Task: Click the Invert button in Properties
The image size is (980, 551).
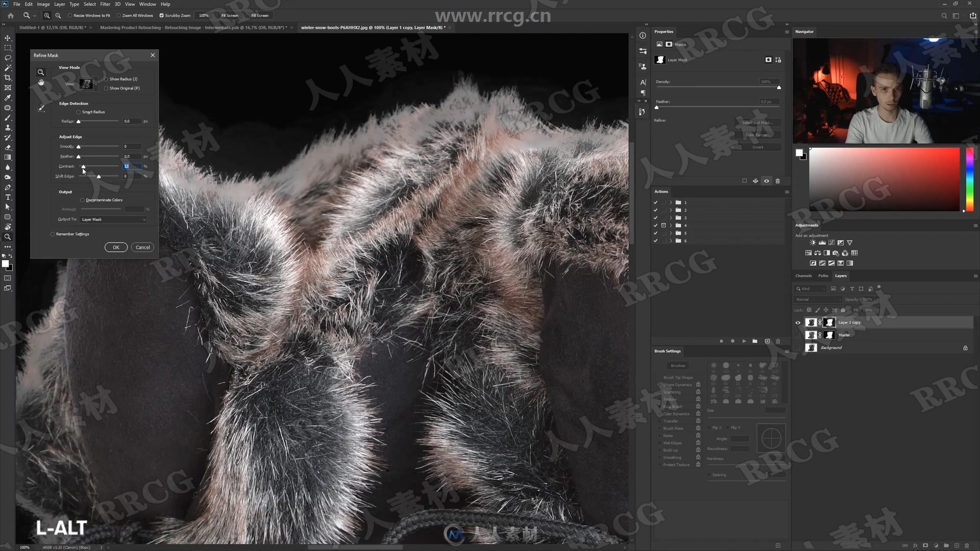Action: pyautogui.click(x=758, y=147)
